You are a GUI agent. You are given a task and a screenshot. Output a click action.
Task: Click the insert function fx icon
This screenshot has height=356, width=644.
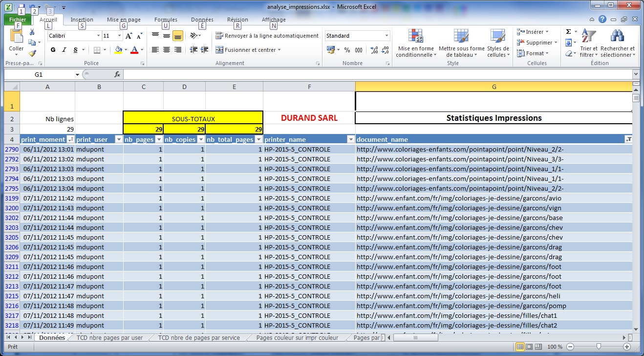pos(117,75)
